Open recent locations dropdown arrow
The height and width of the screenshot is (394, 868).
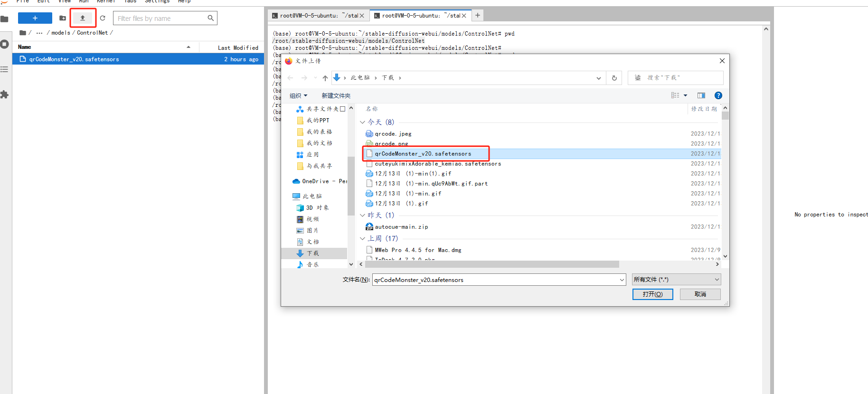click(x=315, y=78)
